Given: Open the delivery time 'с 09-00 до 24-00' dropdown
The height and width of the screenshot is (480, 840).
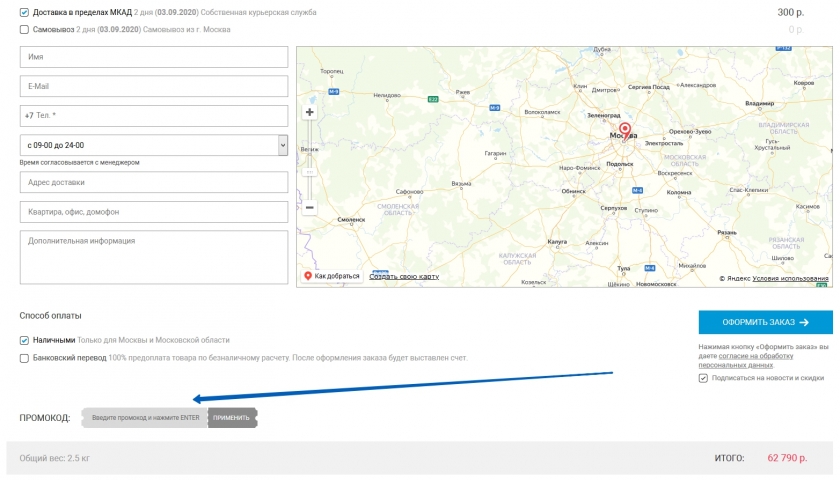Looking at the screenshot, I should (154, 145).
